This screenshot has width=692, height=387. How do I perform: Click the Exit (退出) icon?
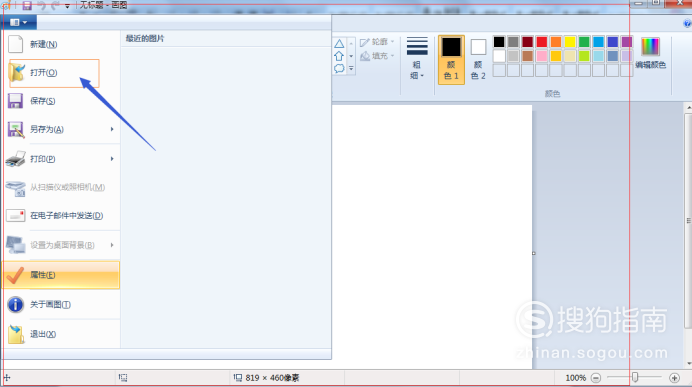click(16, 334)
